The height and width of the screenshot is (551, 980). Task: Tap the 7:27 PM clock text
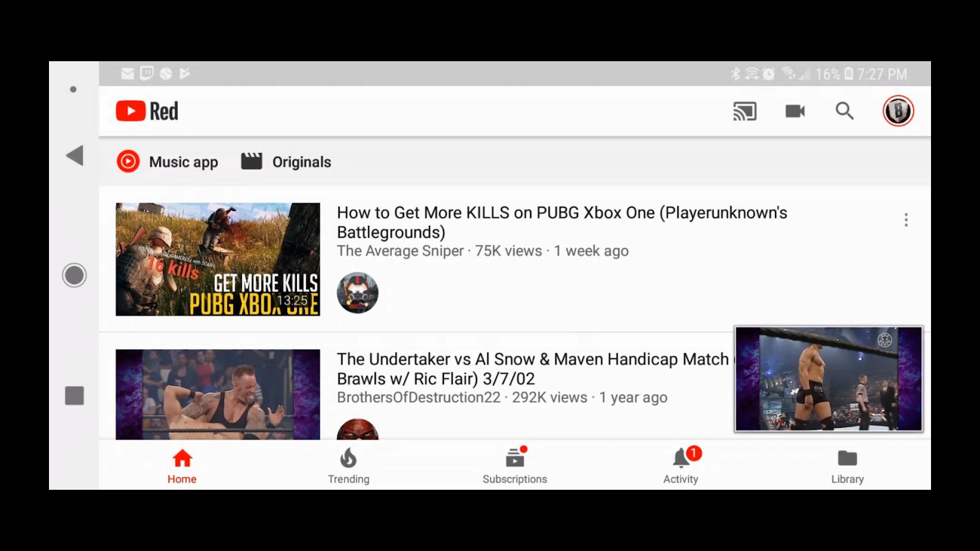[882, 74]
